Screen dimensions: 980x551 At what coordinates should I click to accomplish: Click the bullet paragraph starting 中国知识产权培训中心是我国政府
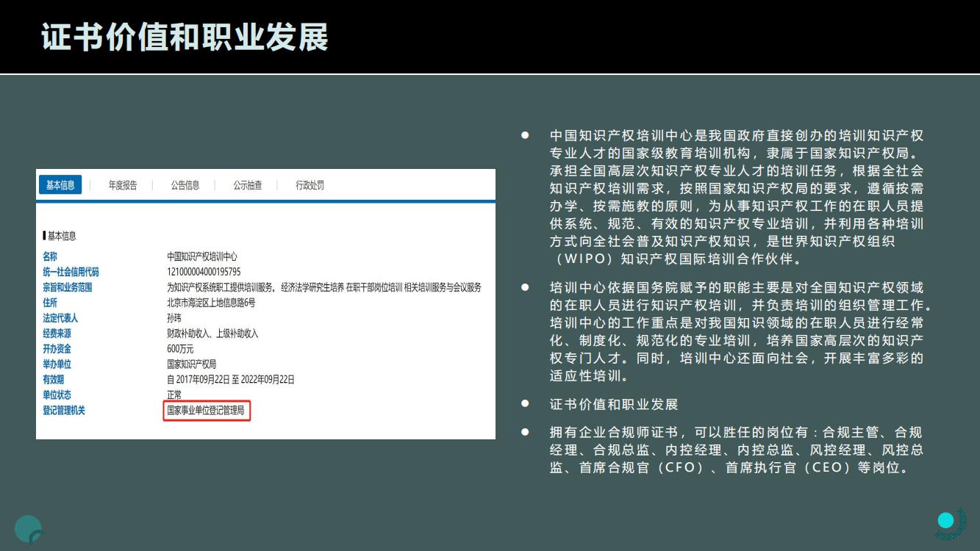pyautogui.click(x=737, y=198)
